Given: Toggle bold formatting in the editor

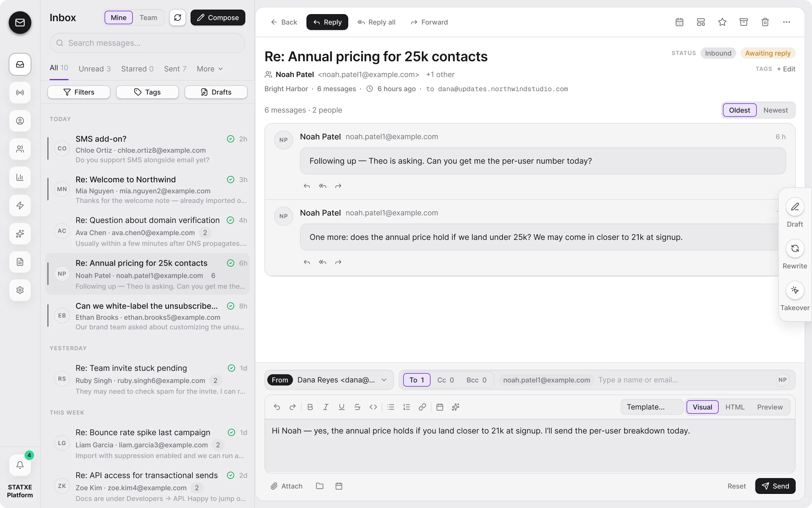Looking at the screenshot, I should coord(310,407).
